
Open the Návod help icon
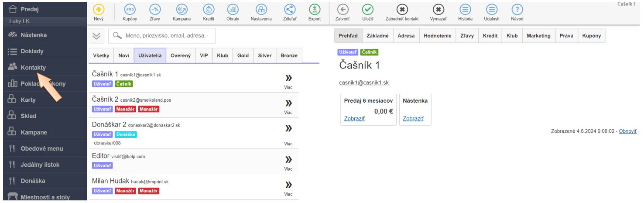[x=517, y=10]
